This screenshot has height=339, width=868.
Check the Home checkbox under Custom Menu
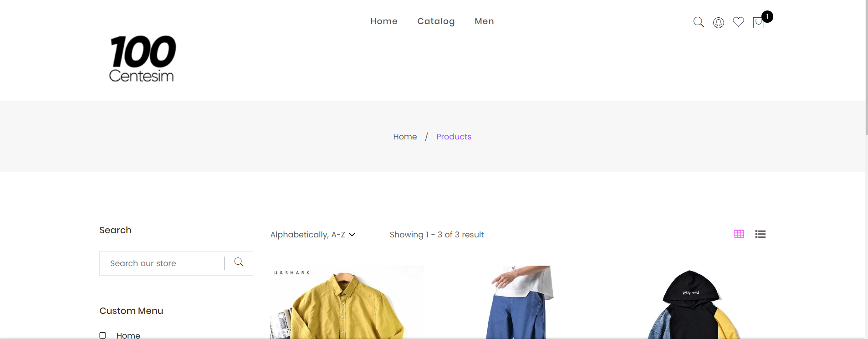pos(103,335)
